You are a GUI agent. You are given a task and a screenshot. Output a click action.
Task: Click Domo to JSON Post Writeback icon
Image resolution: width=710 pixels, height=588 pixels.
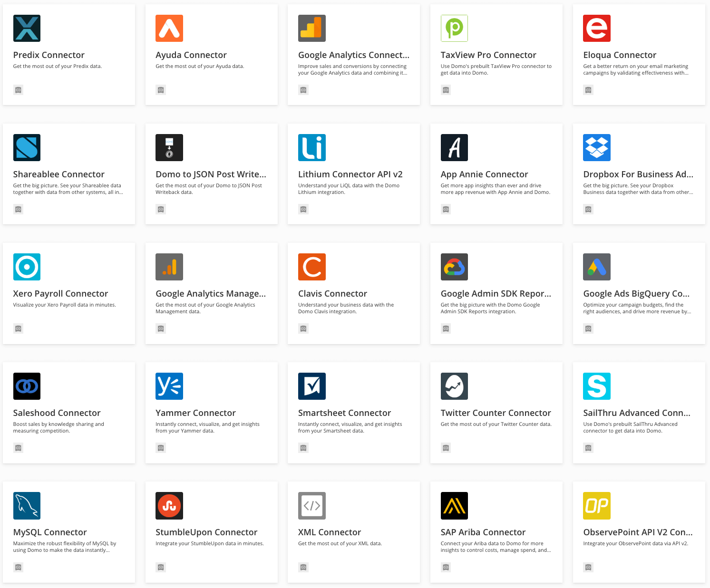(x=169, y=147)
